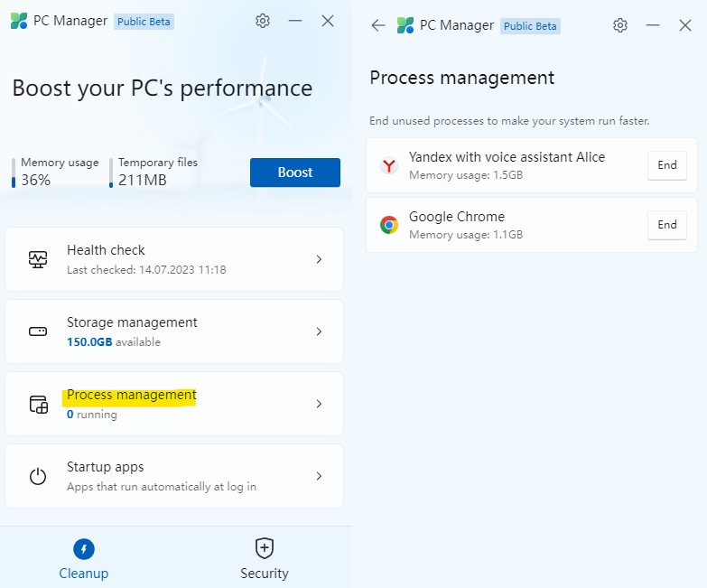
Task: Click the '36%' memory usage value
Action: (x=35, y=180)
